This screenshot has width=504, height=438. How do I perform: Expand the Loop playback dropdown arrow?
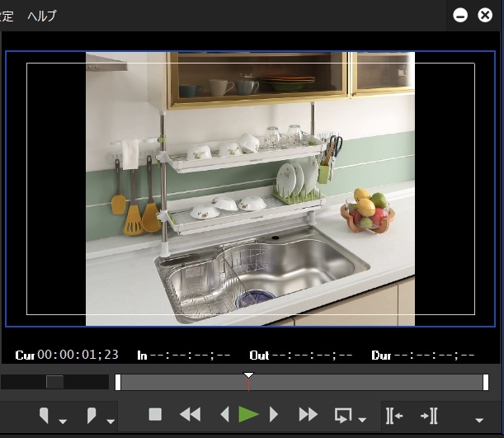pyautogui.click(x=361, y=421)
